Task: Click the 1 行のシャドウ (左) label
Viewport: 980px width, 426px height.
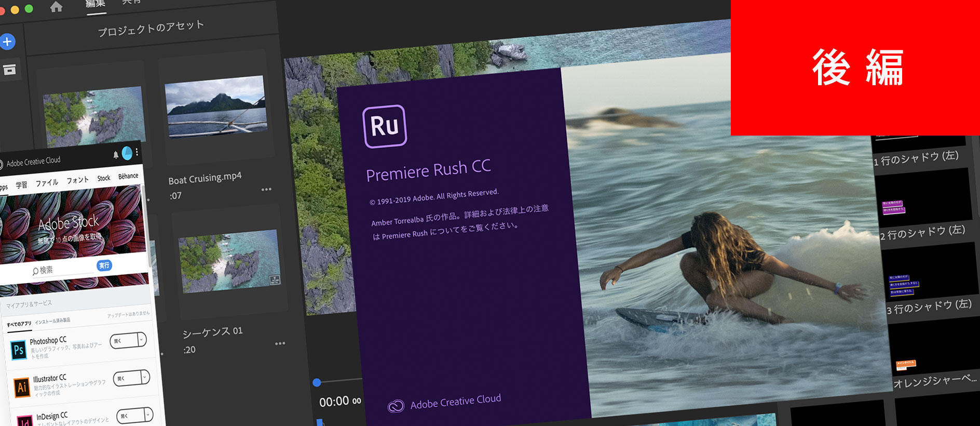Action: (x=916, y=158)
